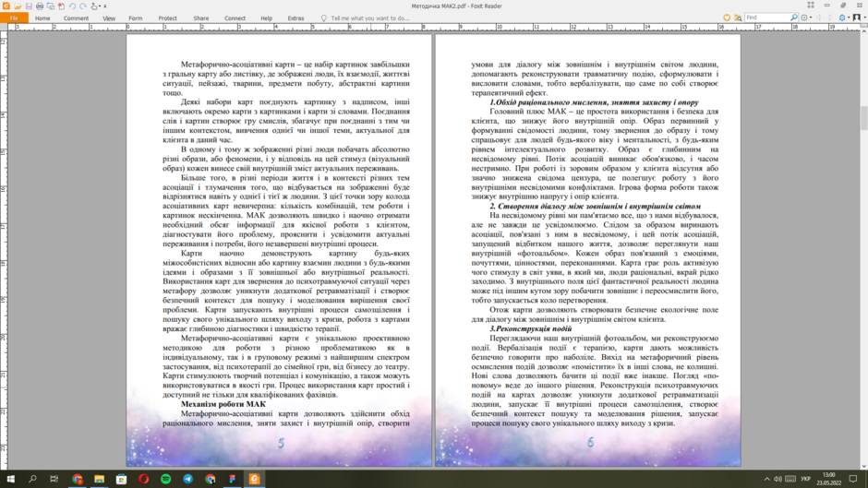Click the magnifier icon in Find box
This screenshot has width=868, height=488.
(794, 18)
